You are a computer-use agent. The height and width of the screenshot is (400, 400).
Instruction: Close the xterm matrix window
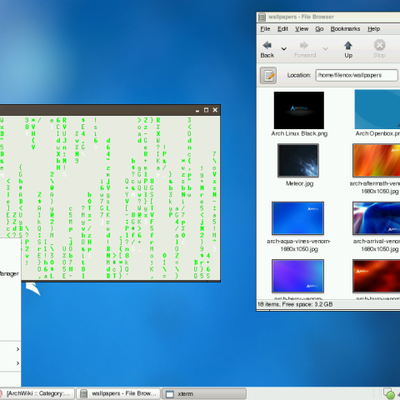tap(215, 110)
